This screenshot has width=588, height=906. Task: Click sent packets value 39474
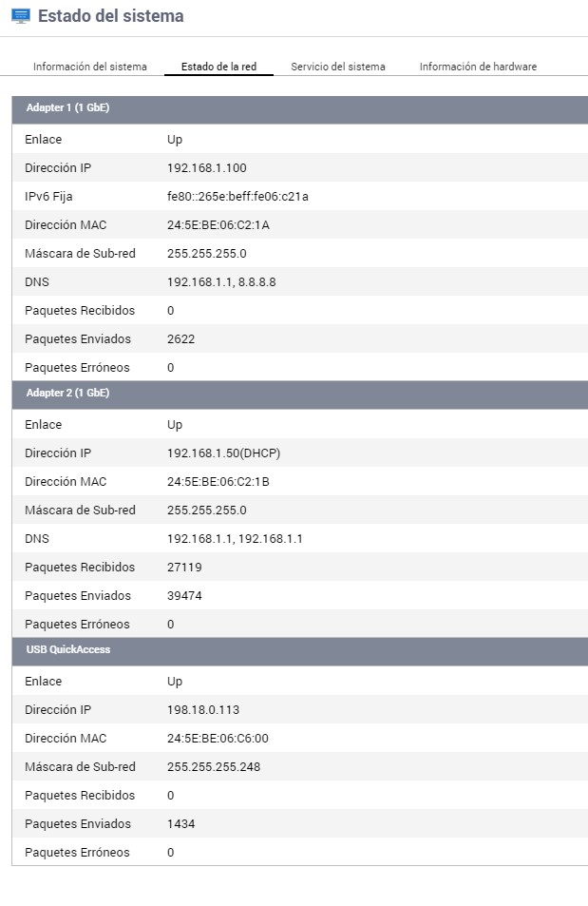click(x=184, y=596)
